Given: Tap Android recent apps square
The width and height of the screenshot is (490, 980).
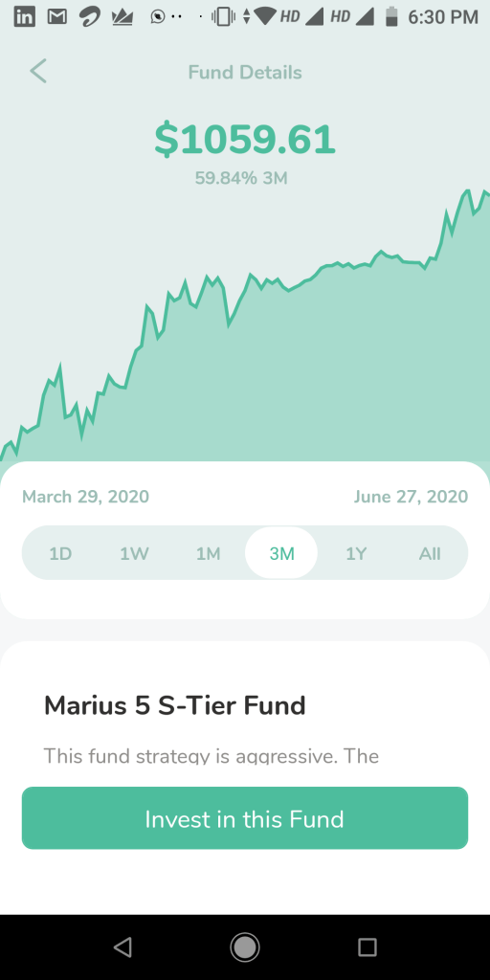Looking at the screenshot, I should coord(367,947).
